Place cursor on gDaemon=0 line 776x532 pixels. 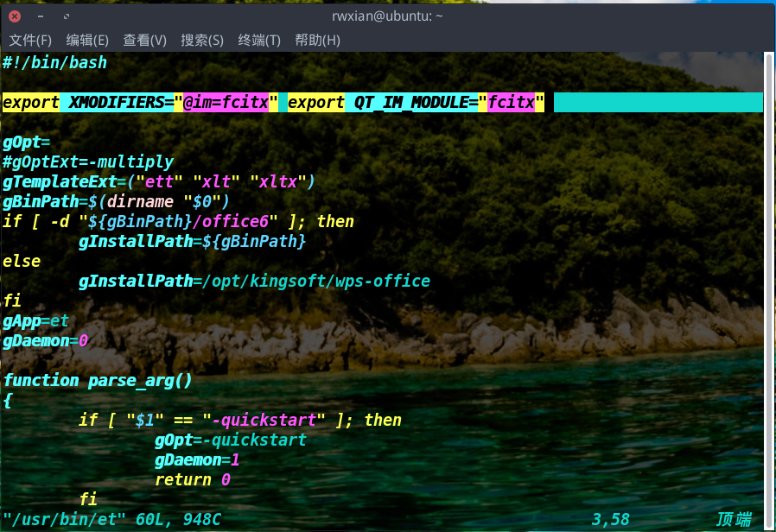coord(45,341)
